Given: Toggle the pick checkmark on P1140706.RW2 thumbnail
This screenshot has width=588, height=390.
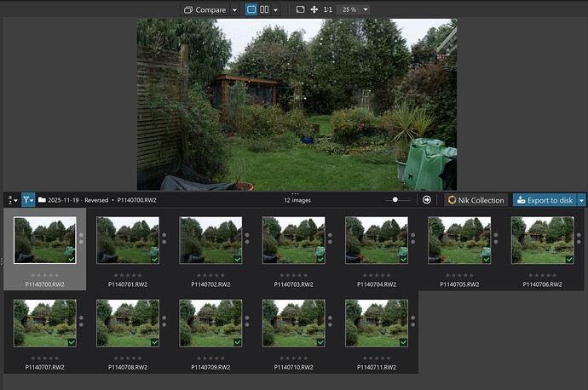Looking at the screenshot, I should point(569,259).
